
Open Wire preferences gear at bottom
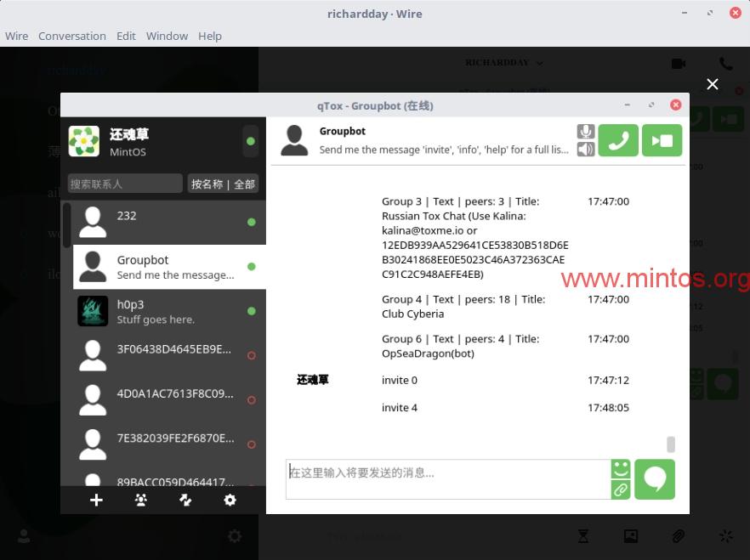click(x=235, y=536)
